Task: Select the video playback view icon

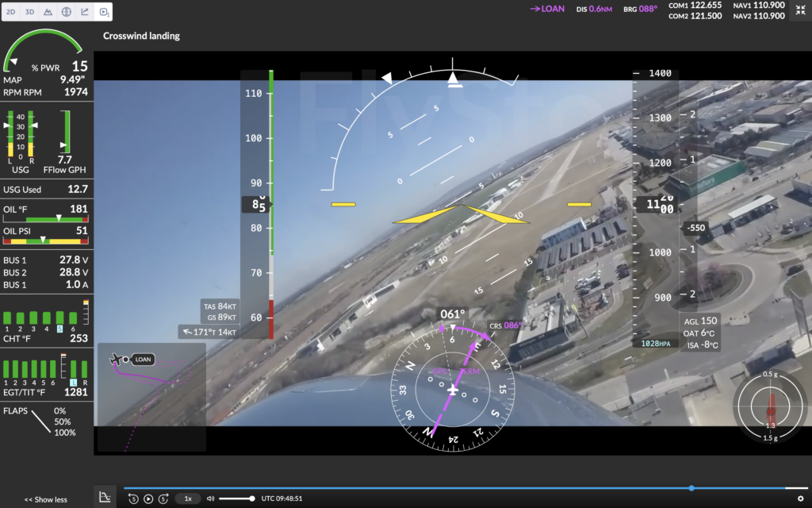Action: [x=103, y=12]
